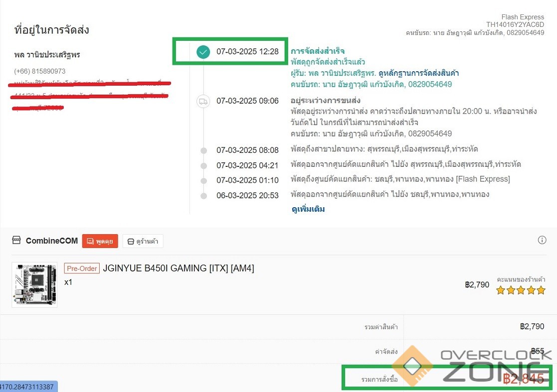This screenshot has width=557, height=392.
Task: Open the info icon beside the shop header
Action: 542,240
